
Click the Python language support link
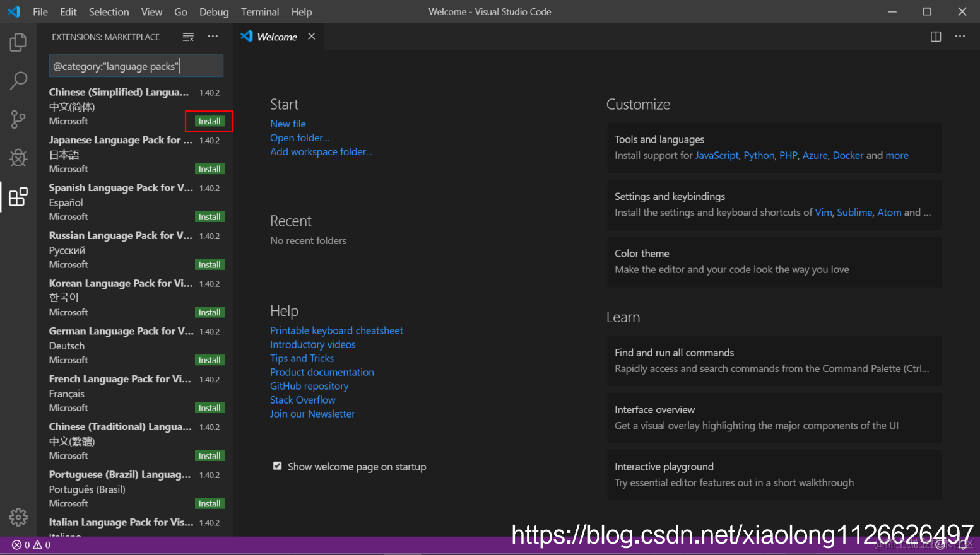point(759,155)
